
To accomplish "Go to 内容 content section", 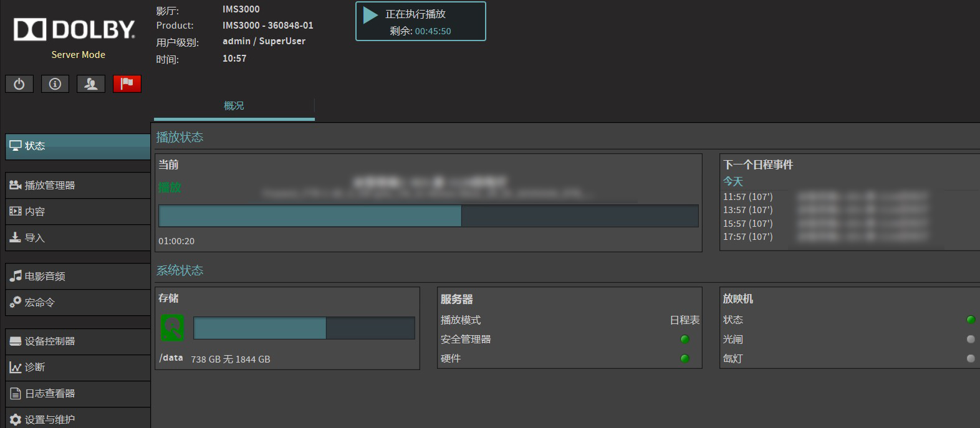I will point(77,211).
